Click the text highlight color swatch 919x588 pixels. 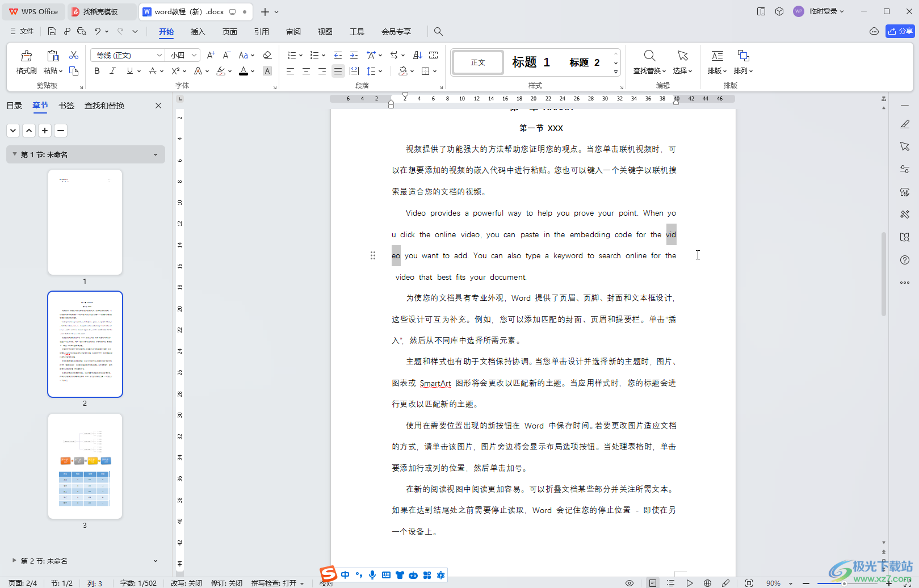(x=221, y=71)
